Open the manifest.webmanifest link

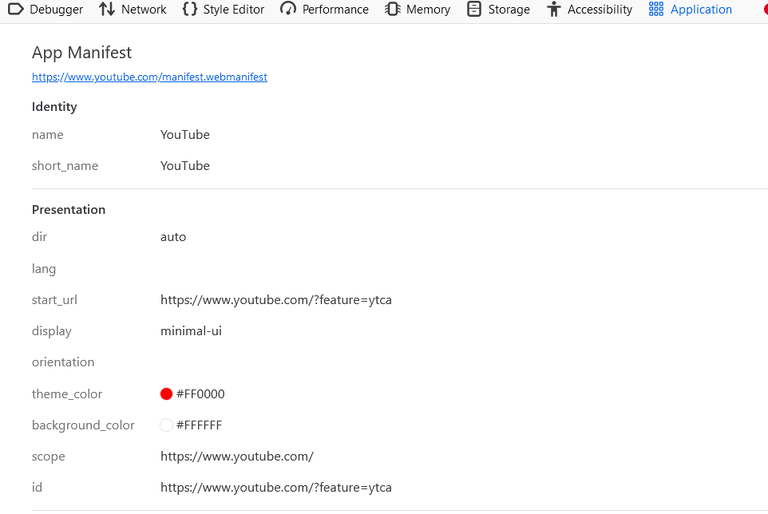pos(149,77)
